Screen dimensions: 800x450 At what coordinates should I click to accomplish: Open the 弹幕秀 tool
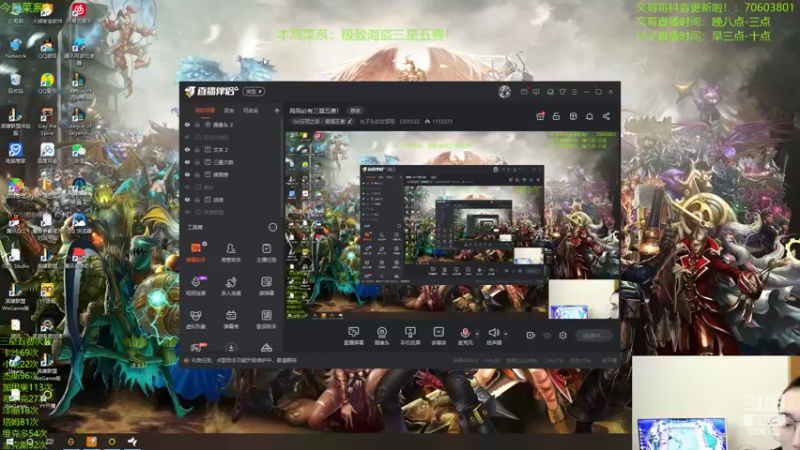pos(231,319)
